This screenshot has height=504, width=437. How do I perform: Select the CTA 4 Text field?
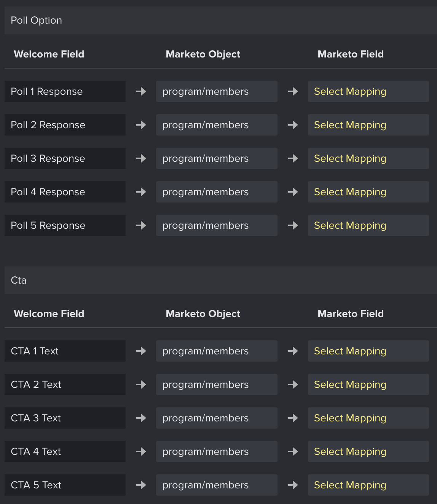[65, 451]
